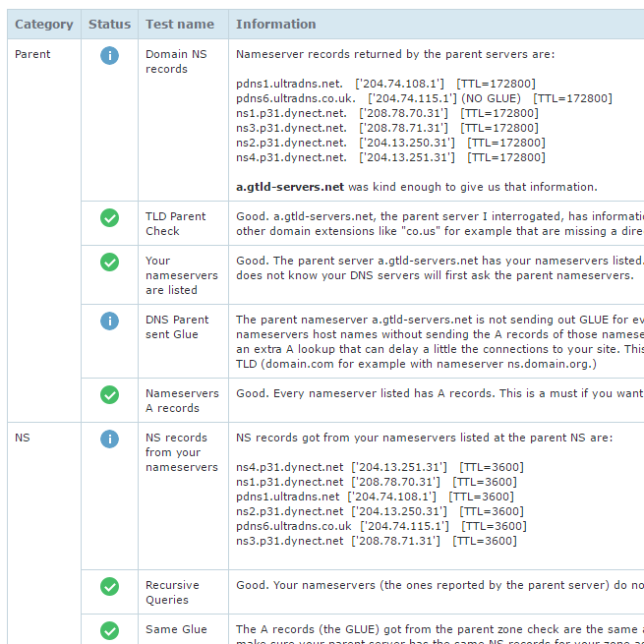
Task: Click the ns1.p31.dynect.net TTL=3600 record line
Action: coord(377,482)
